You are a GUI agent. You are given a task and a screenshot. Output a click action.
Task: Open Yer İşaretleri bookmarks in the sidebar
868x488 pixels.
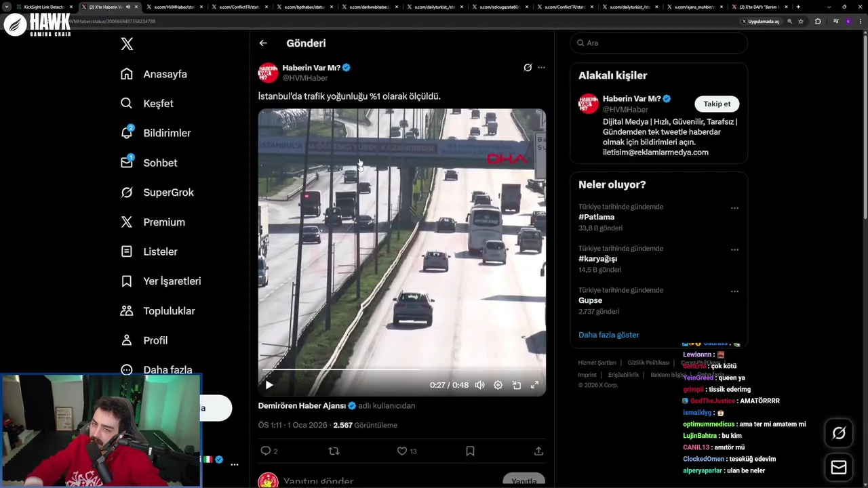point(161,281)
